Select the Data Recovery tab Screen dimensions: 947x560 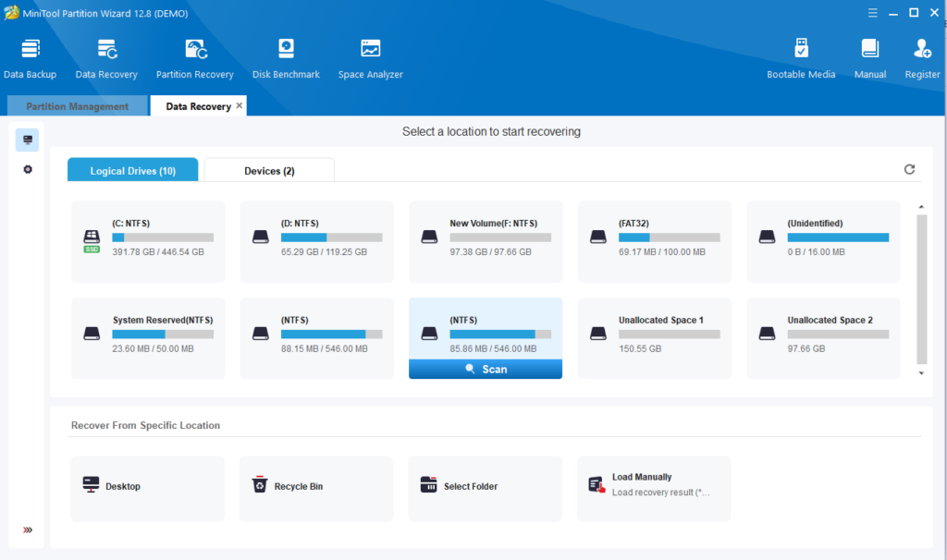198,106
